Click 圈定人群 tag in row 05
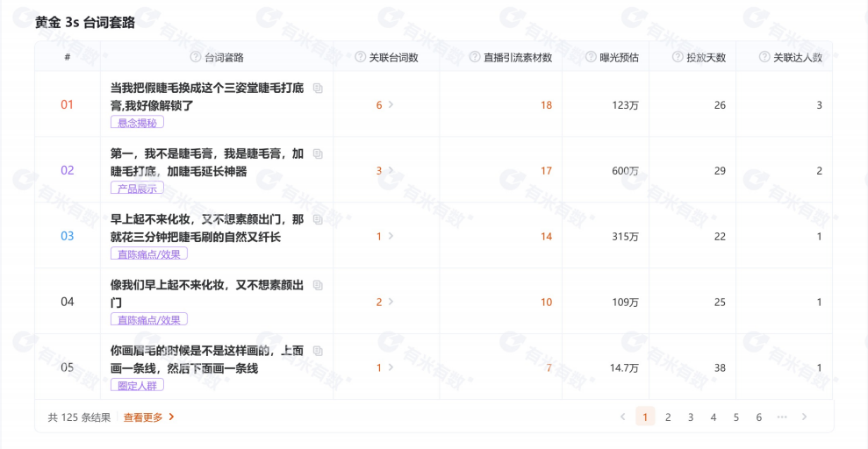The image size is (868, 449). click(137, 385)
